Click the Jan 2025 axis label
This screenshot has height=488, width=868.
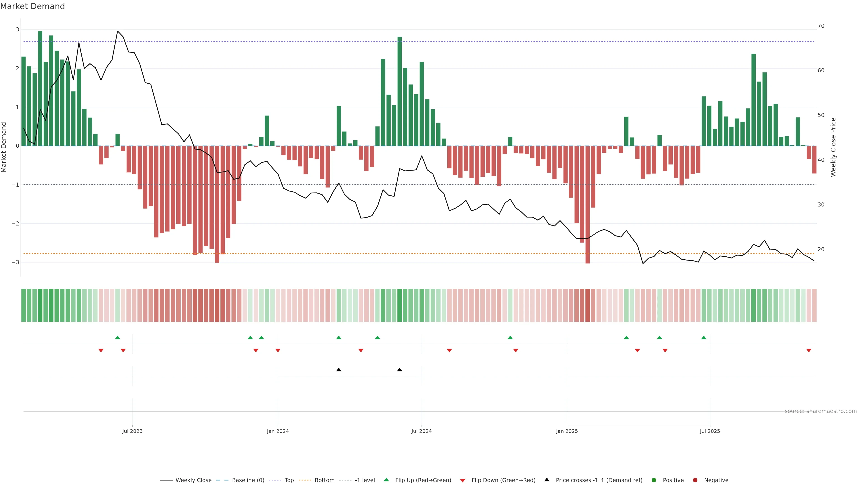pos(567,431)
